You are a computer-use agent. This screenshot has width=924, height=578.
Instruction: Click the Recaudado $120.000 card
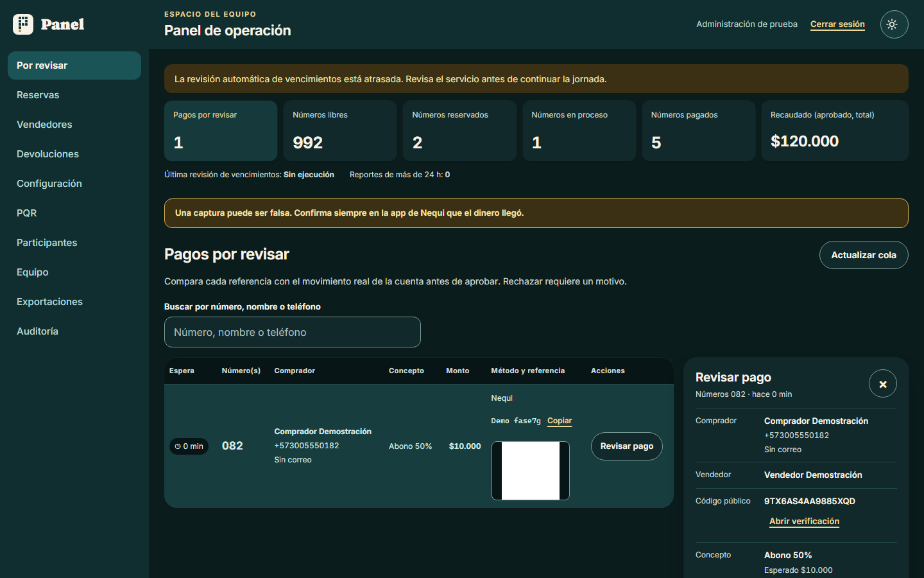click(x=835, y=131)
